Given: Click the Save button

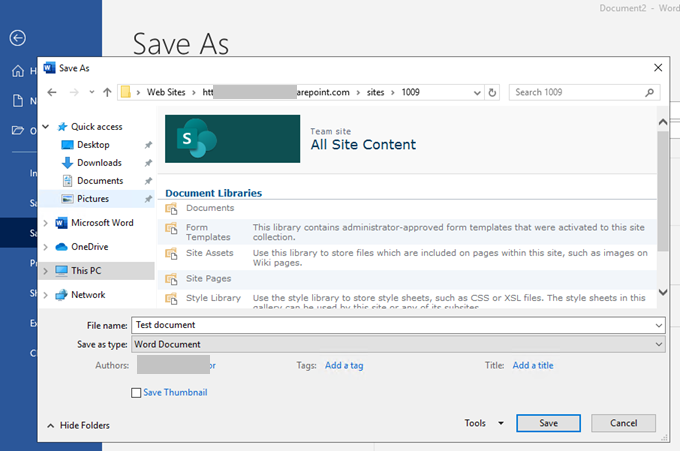Looking at the screenshot, I should [x=548, y=423].
